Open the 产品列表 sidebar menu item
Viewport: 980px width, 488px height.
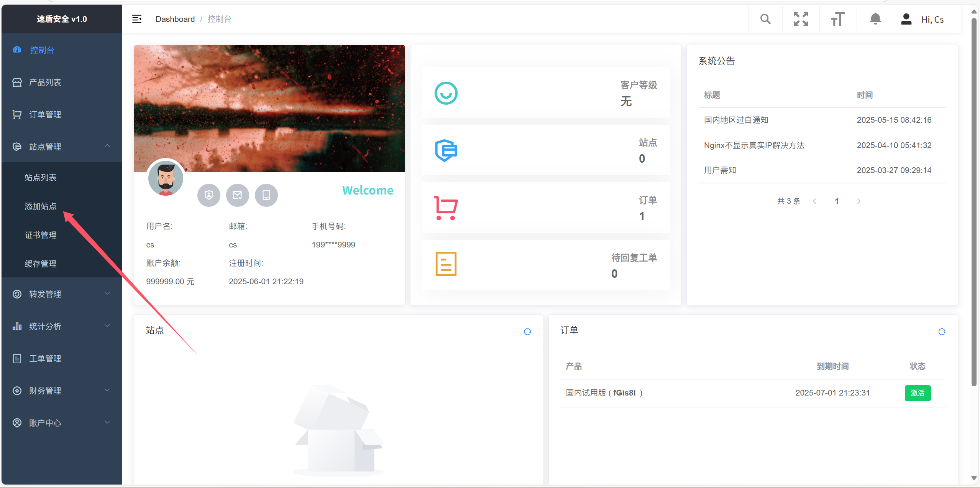45,82
